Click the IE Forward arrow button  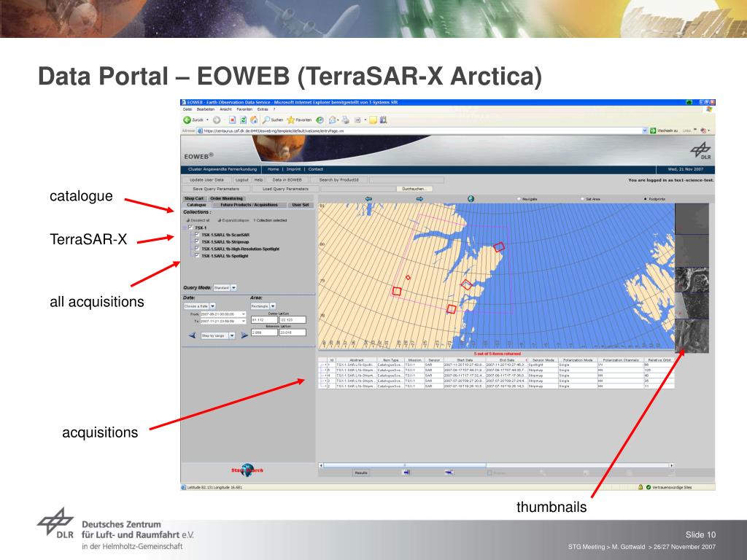click(x=217, y=120)
